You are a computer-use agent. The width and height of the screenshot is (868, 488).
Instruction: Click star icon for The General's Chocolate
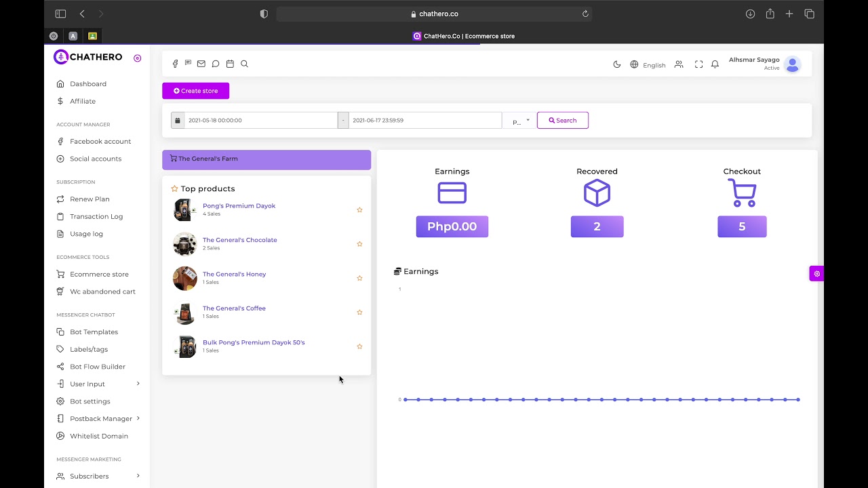point(359,244)
